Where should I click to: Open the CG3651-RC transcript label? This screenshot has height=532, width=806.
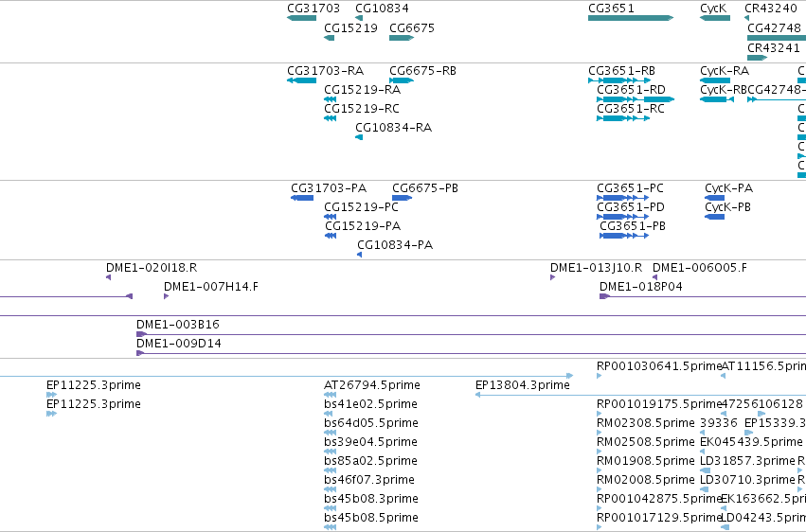tap(631, 108)
